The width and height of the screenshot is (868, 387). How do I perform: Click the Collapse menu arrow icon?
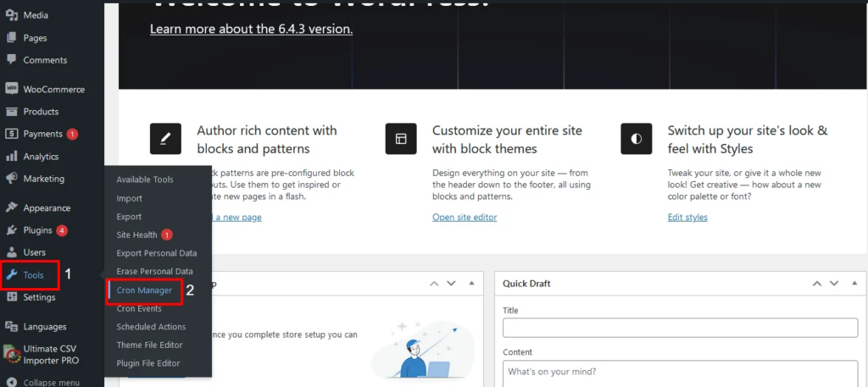click(11, 382)
